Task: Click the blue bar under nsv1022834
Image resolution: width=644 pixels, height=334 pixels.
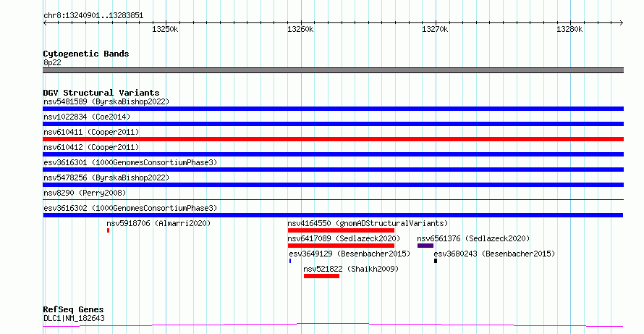Action: (333, 124)
